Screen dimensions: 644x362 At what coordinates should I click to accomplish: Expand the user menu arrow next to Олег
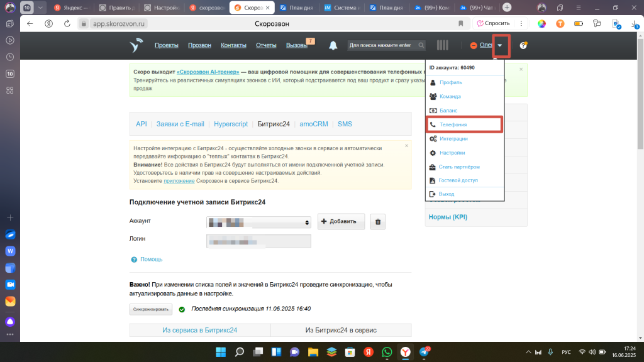coord(500,45)
